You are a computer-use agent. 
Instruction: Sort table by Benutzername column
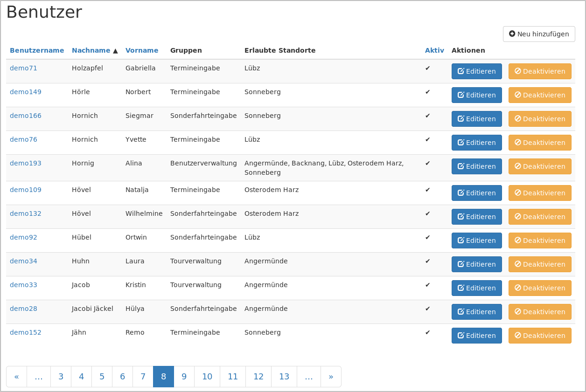pos(37,50)
